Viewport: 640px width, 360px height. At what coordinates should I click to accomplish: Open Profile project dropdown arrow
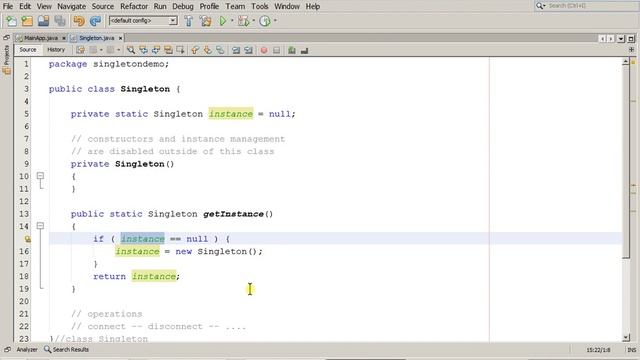(276, 20)
